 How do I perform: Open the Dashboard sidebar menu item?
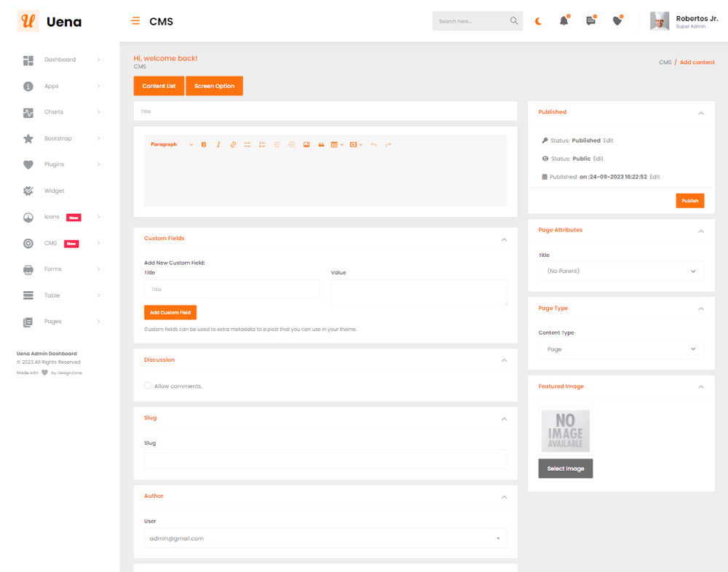60,60
